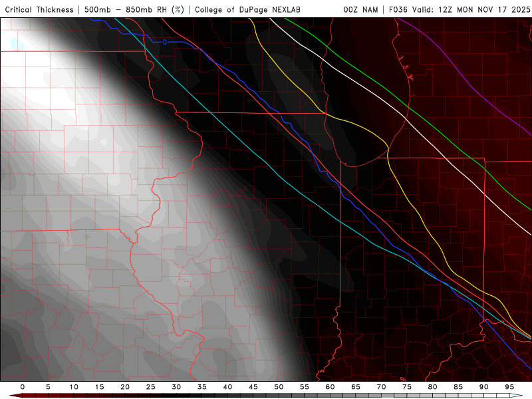Screen dimensions: 532x399
Task: Click the "40" value on the color scale
Action: (x=227, y=387)
